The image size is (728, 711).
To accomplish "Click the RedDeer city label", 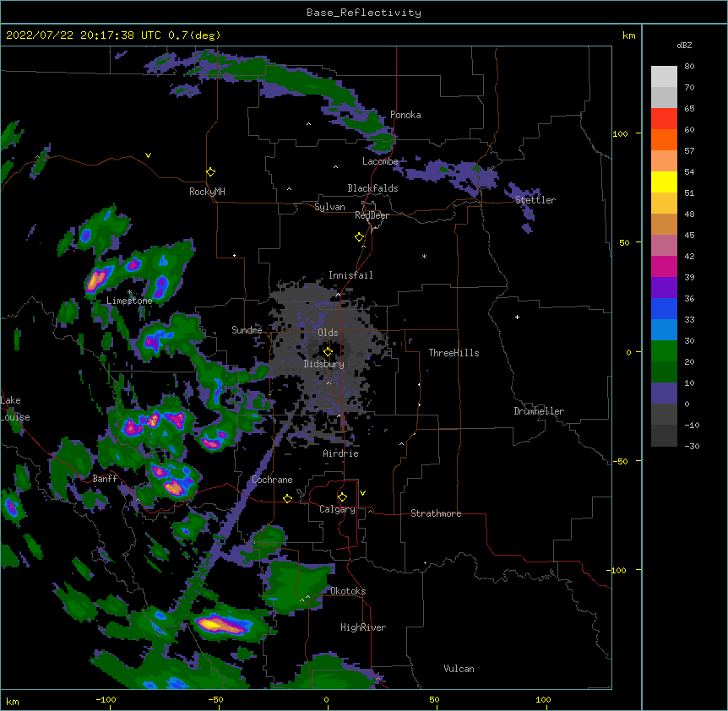I will [372, 215].
